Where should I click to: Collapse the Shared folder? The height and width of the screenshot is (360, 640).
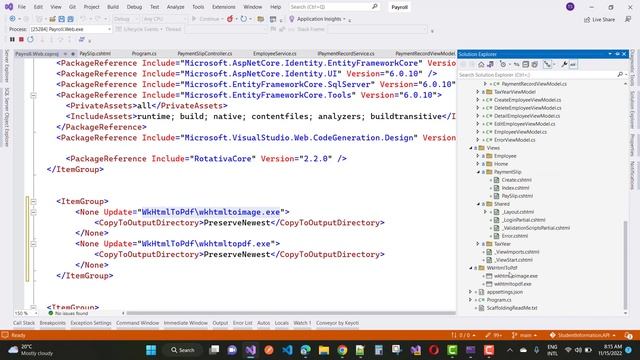[x=478, y=204]
